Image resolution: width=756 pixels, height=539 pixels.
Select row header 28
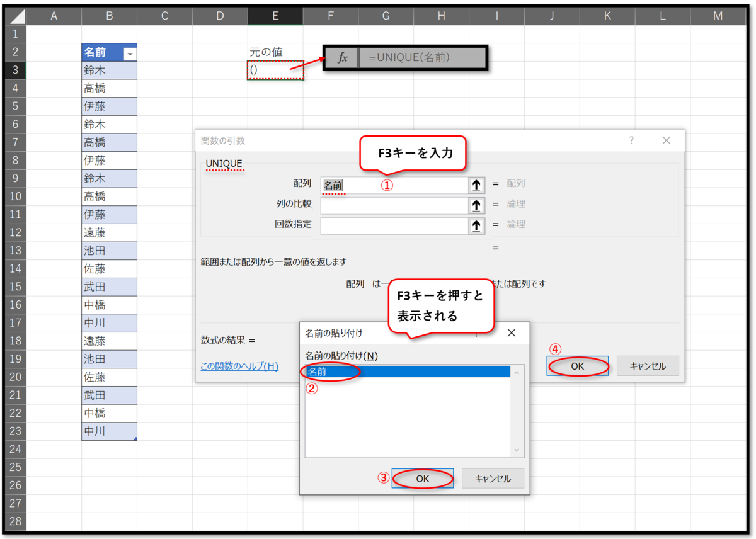point(14,521)
